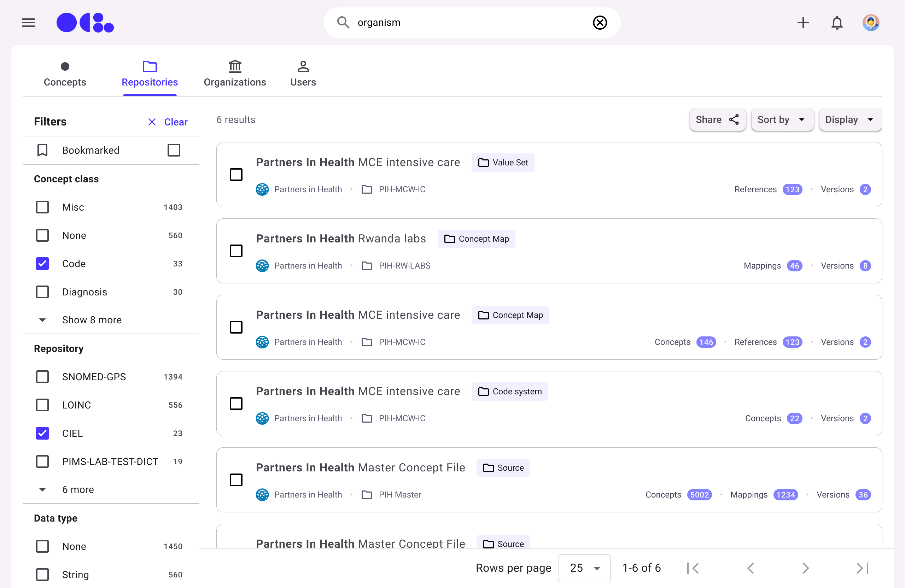Select the Rwanda labs result checkbox
The width and height of the screenshot is (905, 588).
point(236,251)
